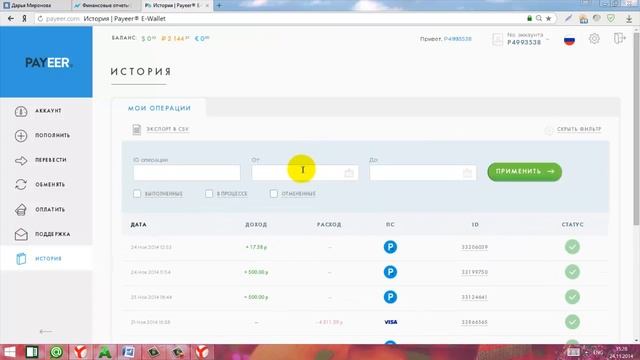The height and width of the screenshot is (360, 640).
Task: Focus the От date field
Action: click(305, 173)
